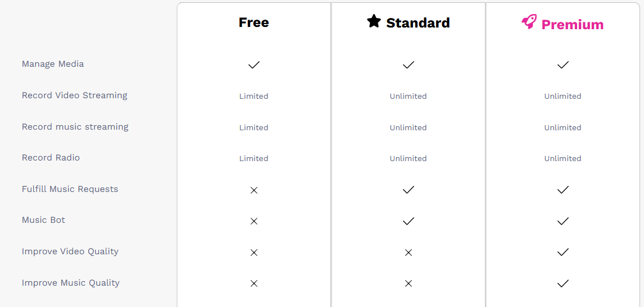Image resolution: width=644 pixels, height=307 pixels.
Task: Click Free plan's Manage Media checkmark
Action: (x=254, y=65)
